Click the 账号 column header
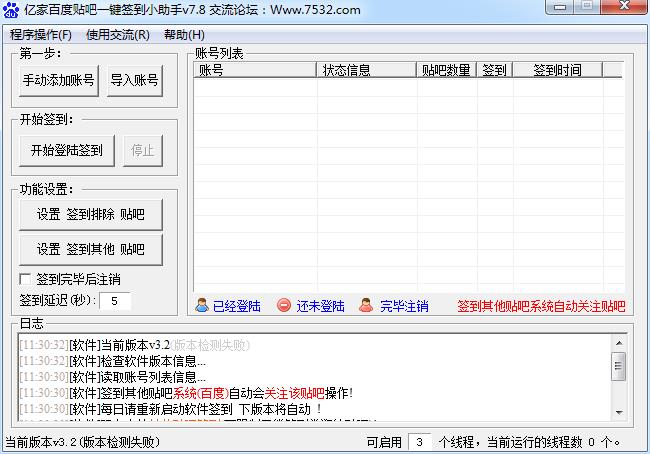The width and height of the screenshot is (650, 454). (x=255, y=70)
